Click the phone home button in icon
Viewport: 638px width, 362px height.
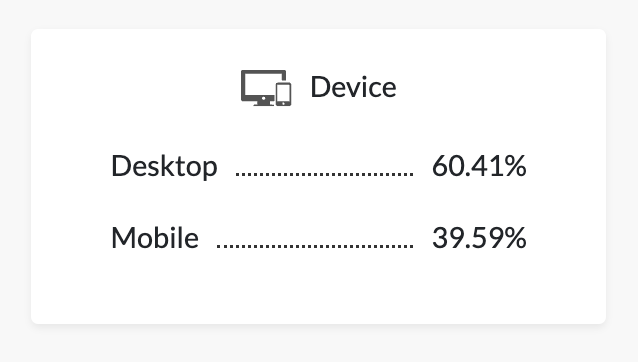click(284, 103)
